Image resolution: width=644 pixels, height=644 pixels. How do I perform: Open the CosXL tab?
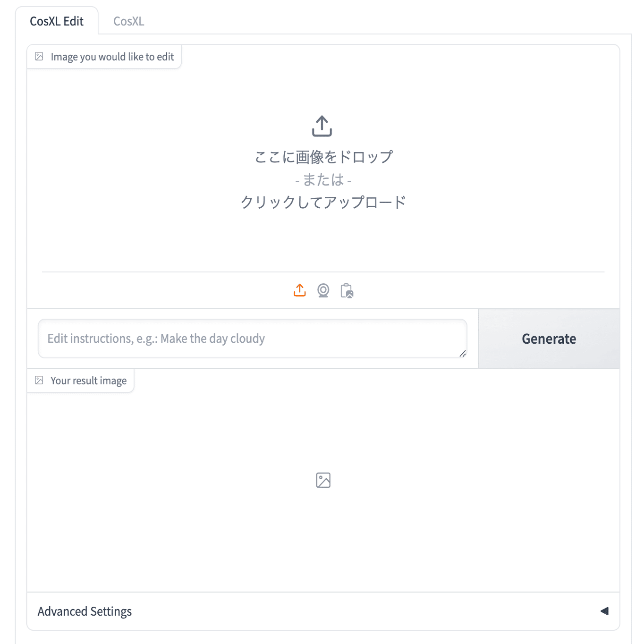point(128,21)
